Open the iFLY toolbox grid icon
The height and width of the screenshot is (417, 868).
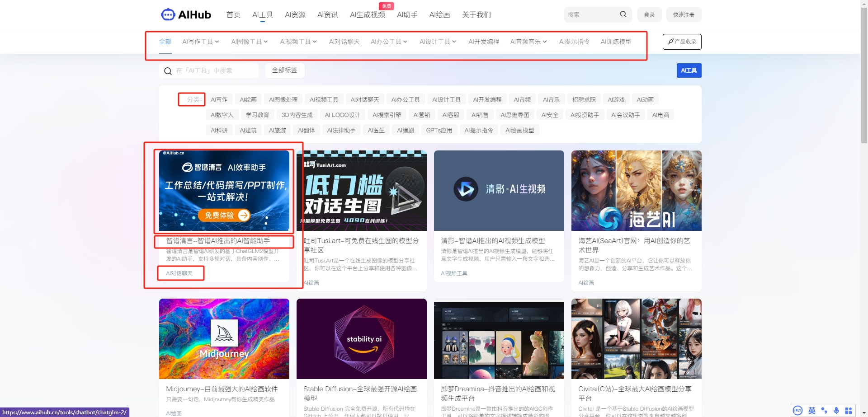pyautogui.click(x=849, y=411)
